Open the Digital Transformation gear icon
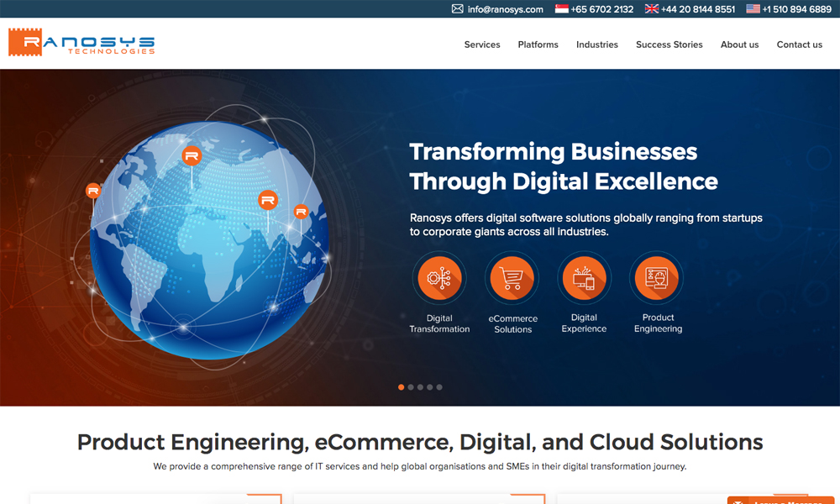 pos(439,279)
